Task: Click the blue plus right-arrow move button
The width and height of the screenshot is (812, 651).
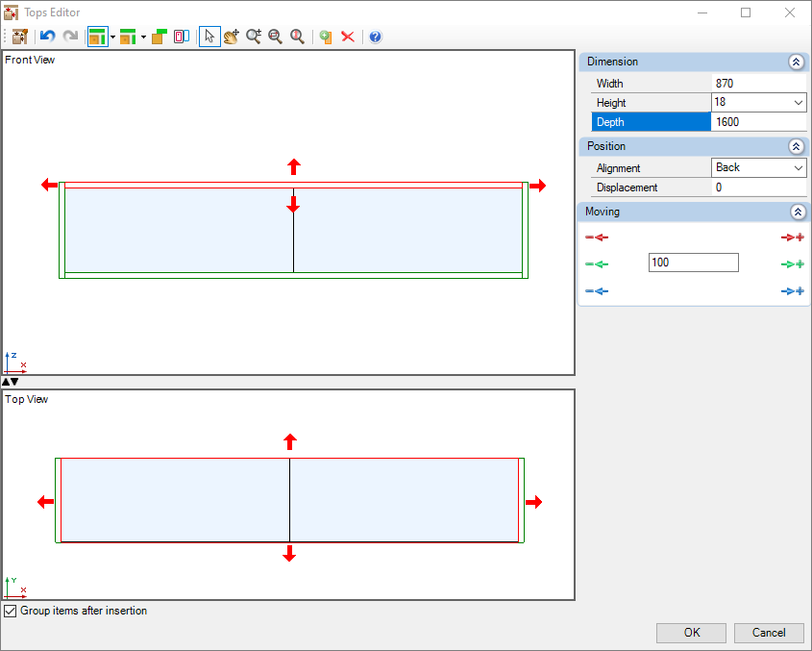Action: pos(793,291)
